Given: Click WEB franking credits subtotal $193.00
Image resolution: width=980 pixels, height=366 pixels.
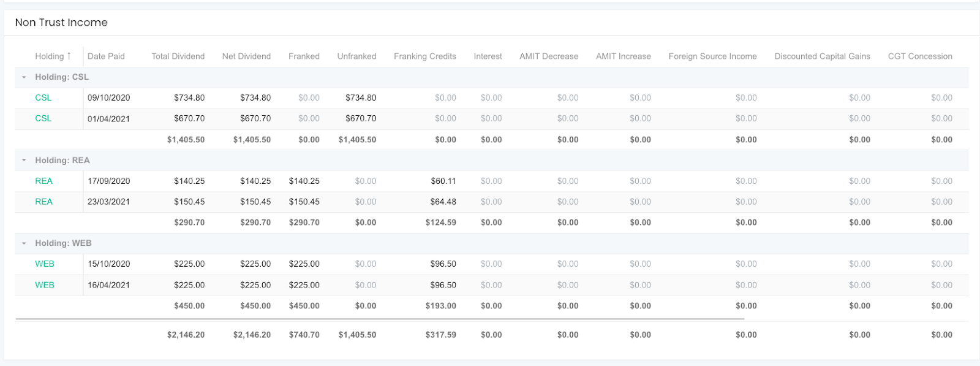Looking at the screenshot, I should 441,306.
